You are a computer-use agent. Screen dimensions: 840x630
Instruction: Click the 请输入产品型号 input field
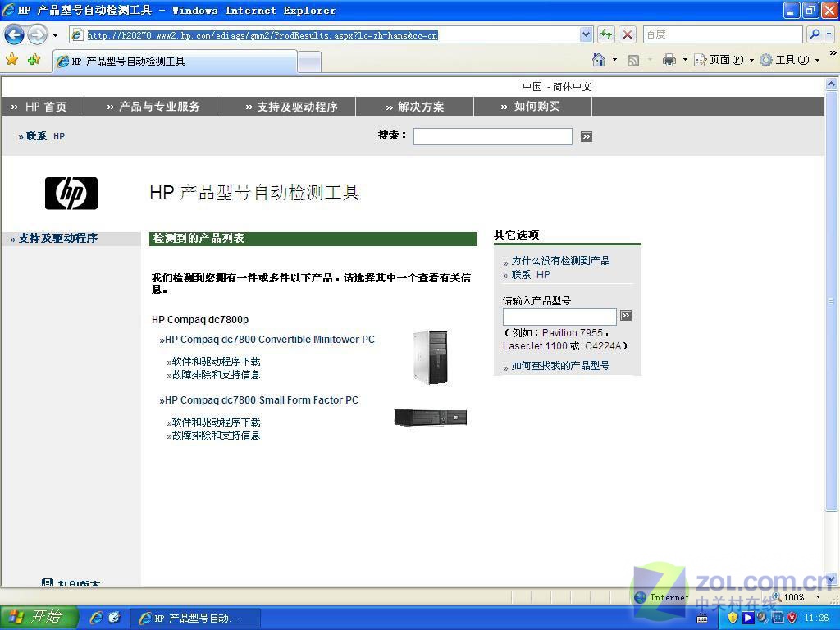pyautogui.click(x=559, y=316)
